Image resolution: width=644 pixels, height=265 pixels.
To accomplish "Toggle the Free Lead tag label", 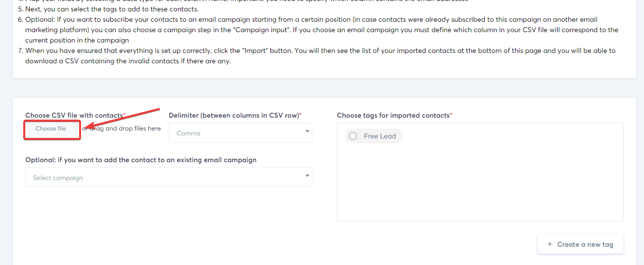I will [x=380, y=136].
